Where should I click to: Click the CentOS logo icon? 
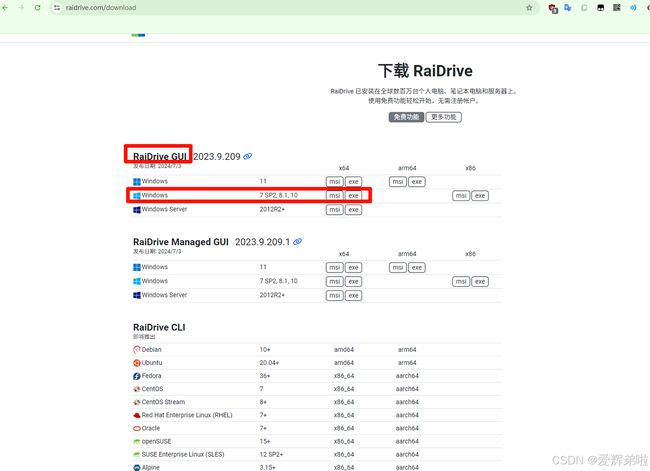(137, 389)
